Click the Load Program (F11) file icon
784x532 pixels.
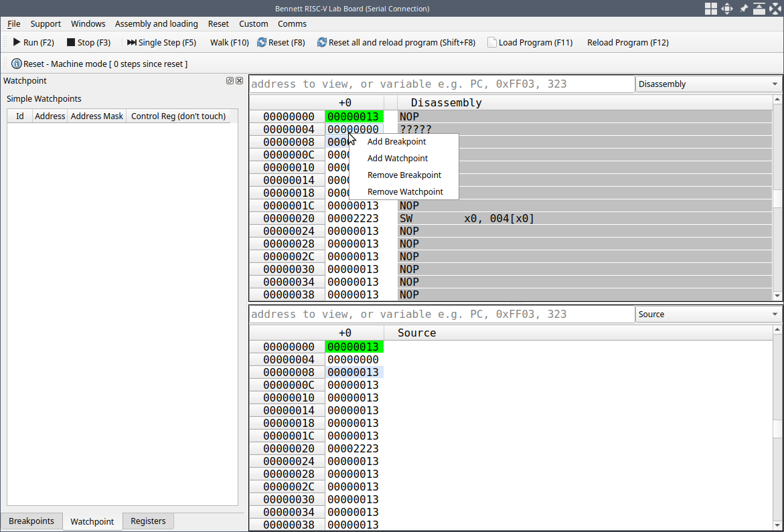(x=492, y=42)
